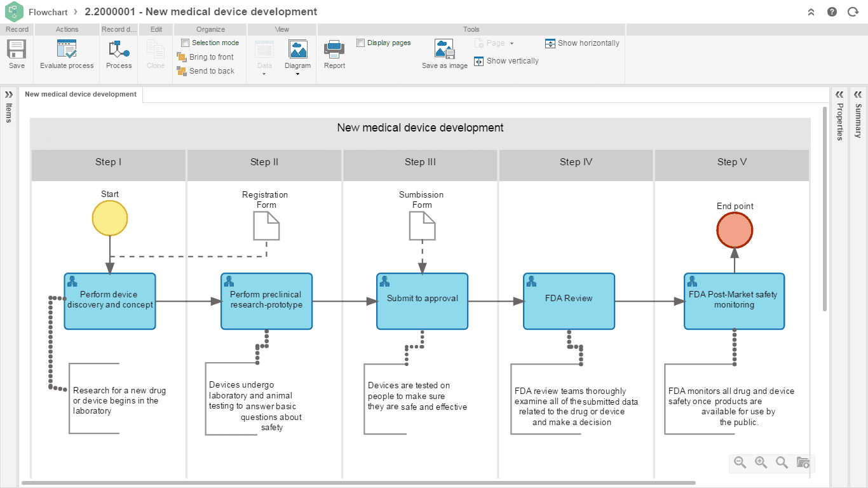The width and height of the screenshot is (868, 488).
Task: Click the Evaluate process icon
Action: [67, 50]
